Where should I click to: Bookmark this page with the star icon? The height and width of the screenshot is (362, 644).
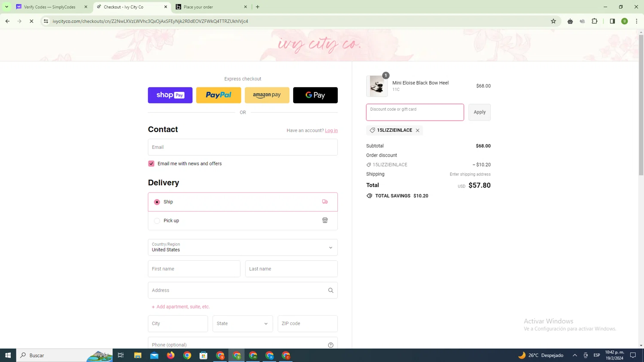coord(553,21)
